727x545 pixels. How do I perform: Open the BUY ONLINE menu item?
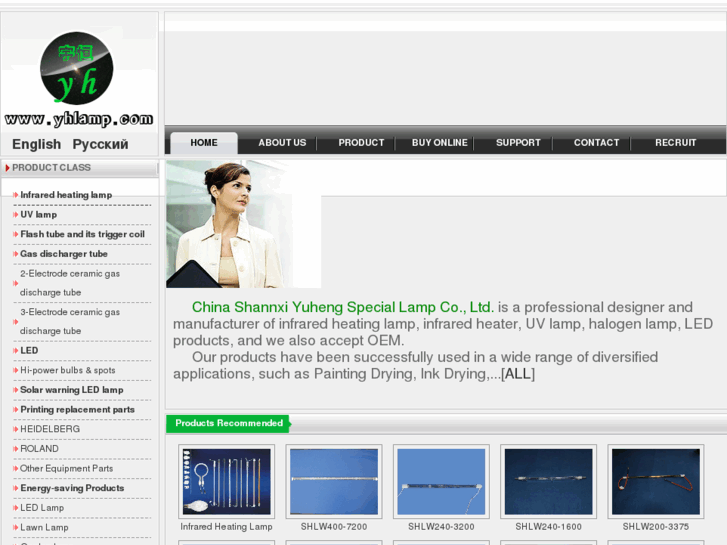[x=440, y=143]
